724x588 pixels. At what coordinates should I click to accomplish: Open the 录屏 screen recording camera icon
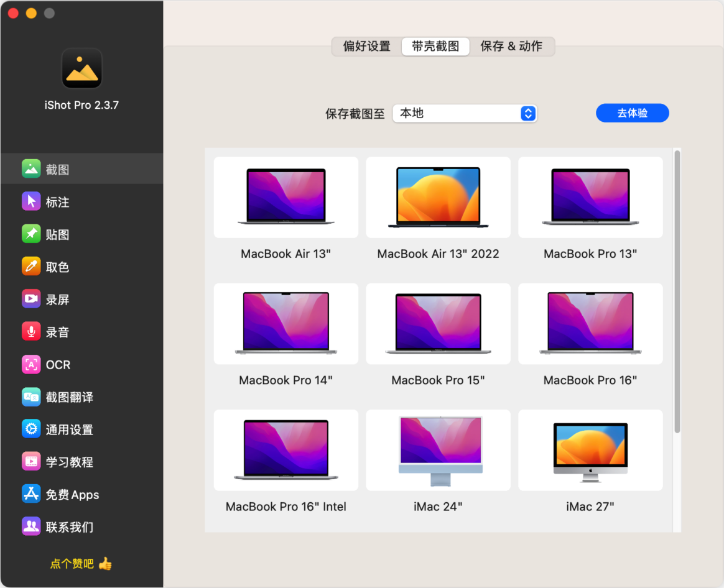click(31, 299)
